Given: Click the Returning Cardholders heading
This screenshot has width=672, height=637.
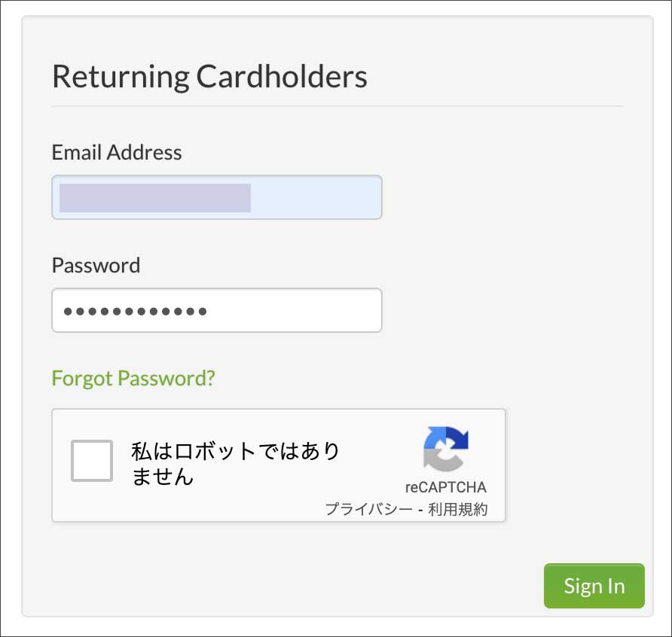Looking at the screenshot, I should [209, 77].
